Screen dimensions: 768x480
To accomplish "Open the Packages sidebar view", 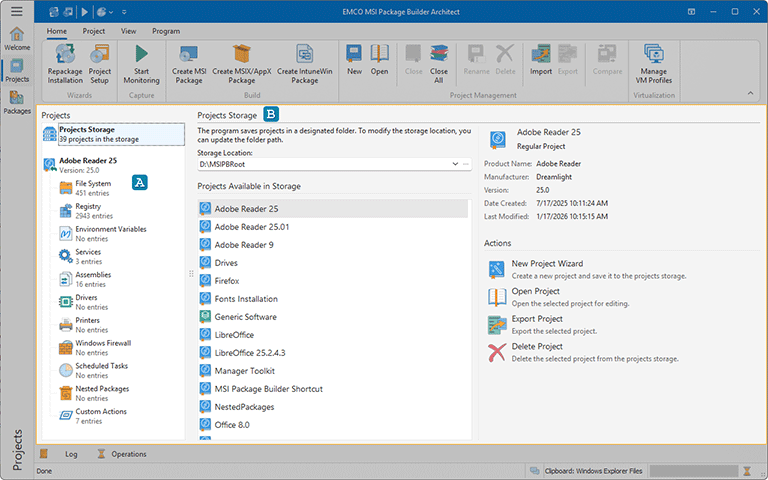I will [x=17, y=102].
